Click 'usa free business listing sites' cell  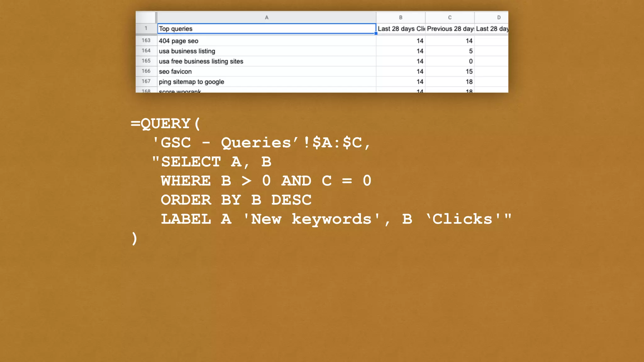(x=266, y=61)
